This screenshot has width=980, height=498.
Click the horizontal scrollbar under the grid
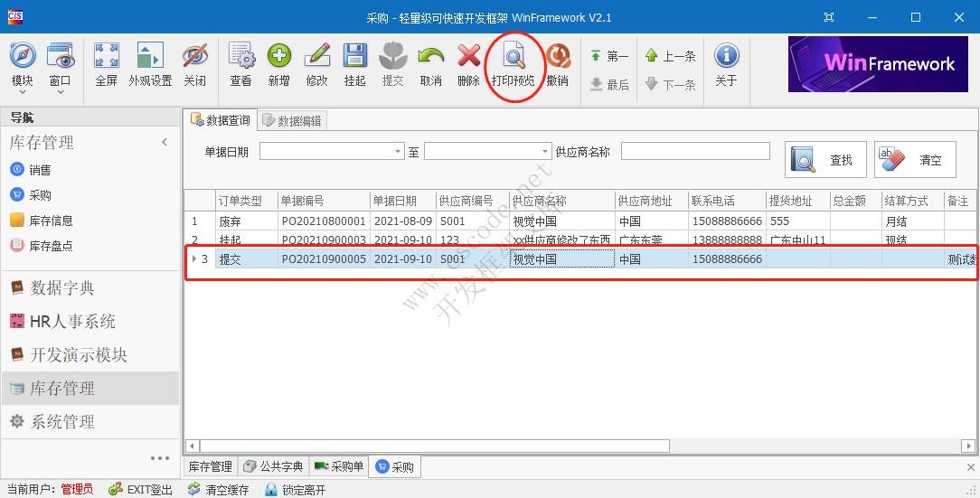pyautogui.click(x=434, y=446)
